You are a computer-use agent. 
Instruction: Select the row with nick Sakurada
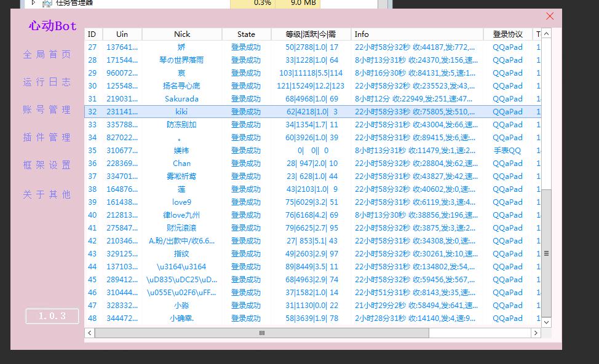(181, 99)
